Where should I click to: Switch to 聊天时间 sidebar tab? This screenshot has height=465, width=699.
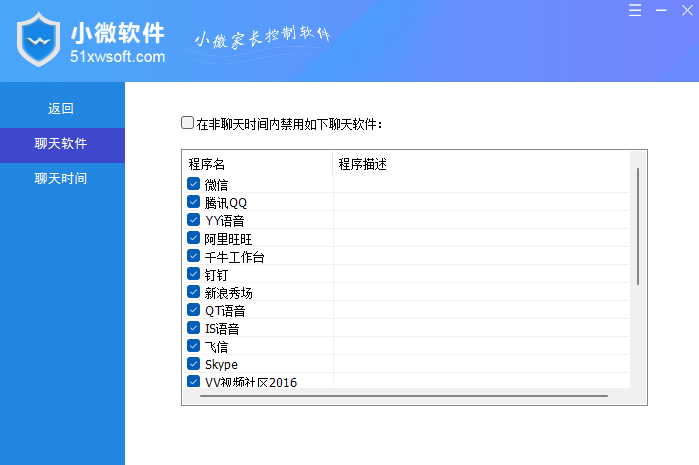[x=61, y=179]
